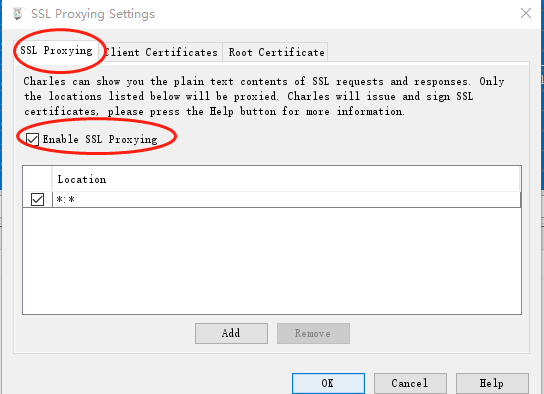The height and width of the screenshot is (394, 544).
Task: Open the Root Certificate tab
Action: pyautogui.click(x=275, y=52)
